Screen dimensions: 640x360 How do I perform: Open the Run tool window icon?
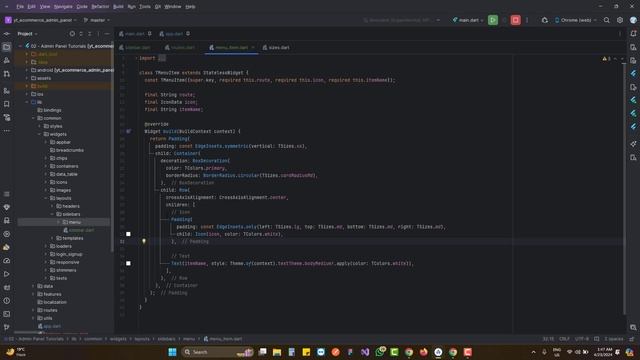click(x=7, y=274)
